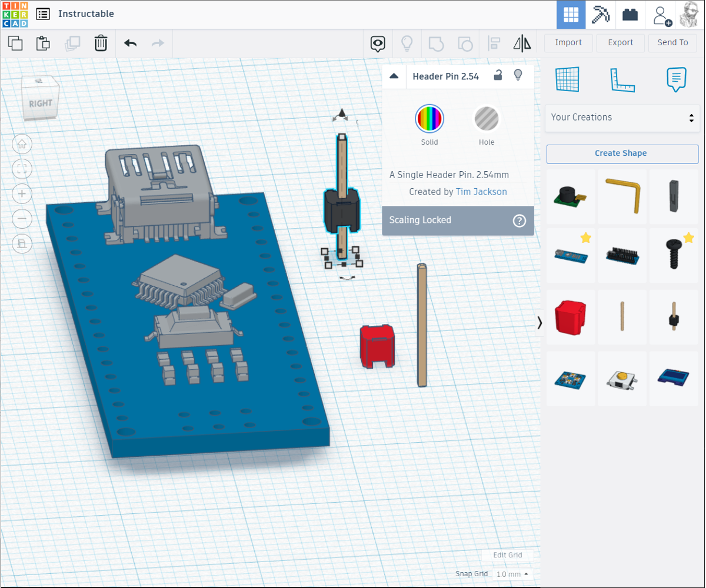Select the tactile push button thumbnail
The width and height of the screenshot is (706, 588).
622,379
